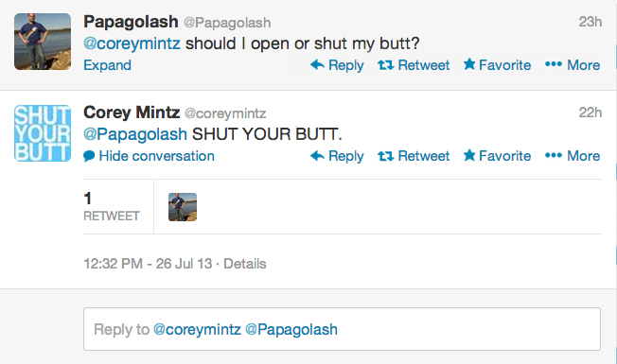Click in the Reply to @coreymintz text box
Screen dimensions: 617x364
tap(342, 329)
